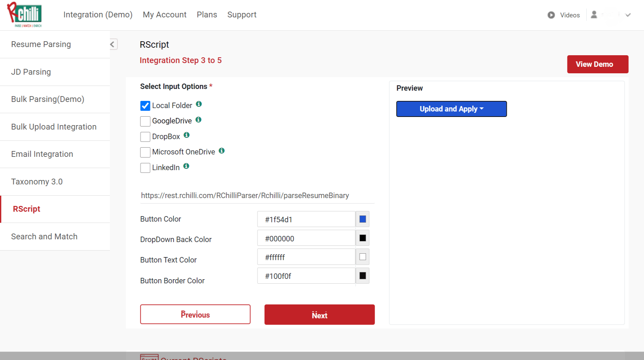Open My Account menu
The height and width of the screenshot is (360, 644).
pos(164,15)
